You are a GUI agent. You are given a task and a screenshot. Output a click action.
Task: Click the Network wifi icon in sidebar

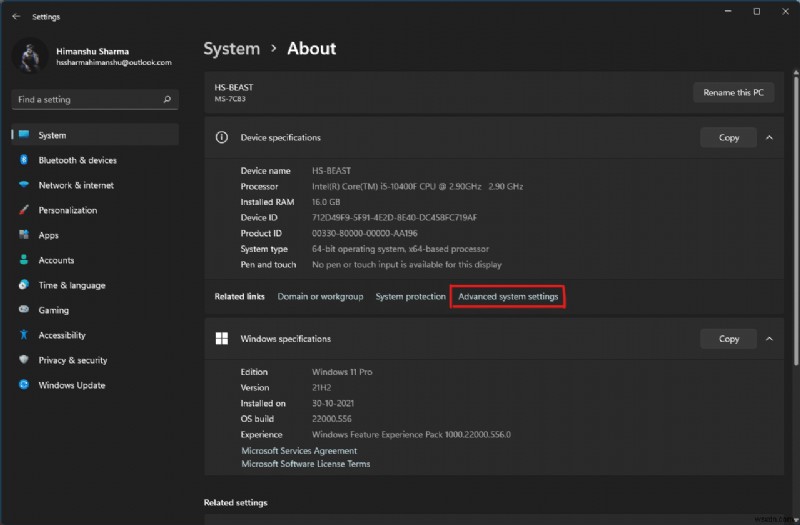24,185
